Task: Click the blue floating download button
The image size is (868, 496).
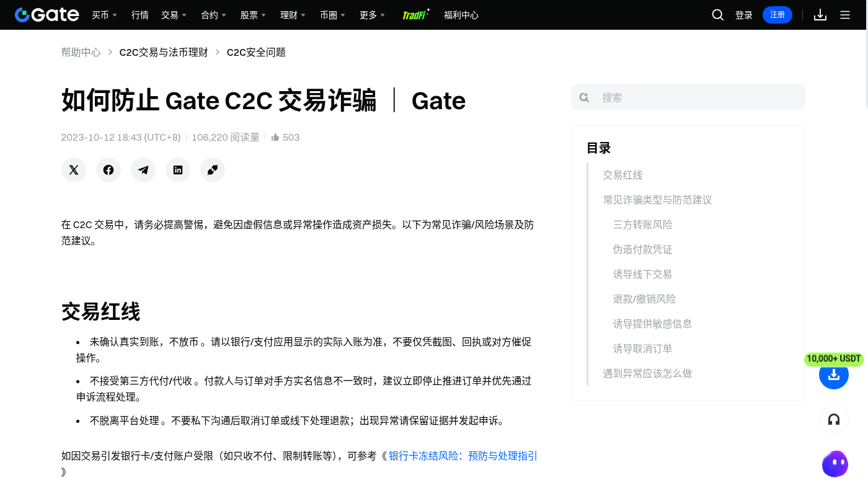Action: coord(834,374)
